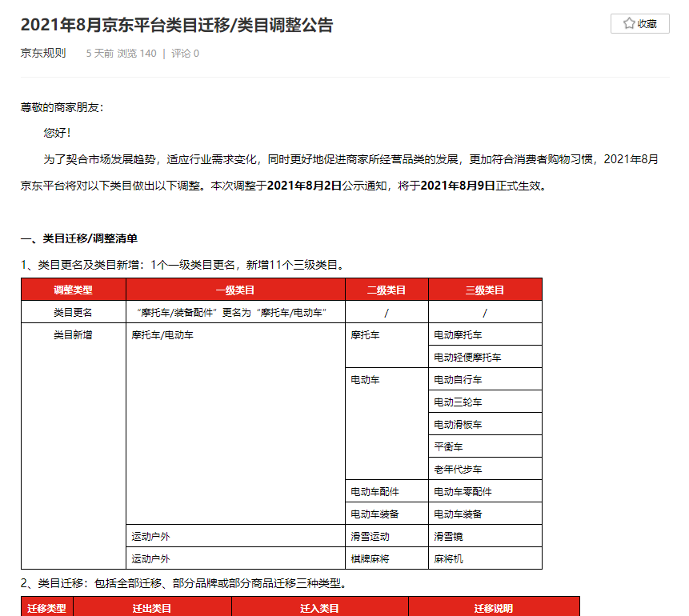Image resolution: width=689 pixels, height=616 pixels.
Task: Click the 收藏 favorite button
Action: coord(640,24)
